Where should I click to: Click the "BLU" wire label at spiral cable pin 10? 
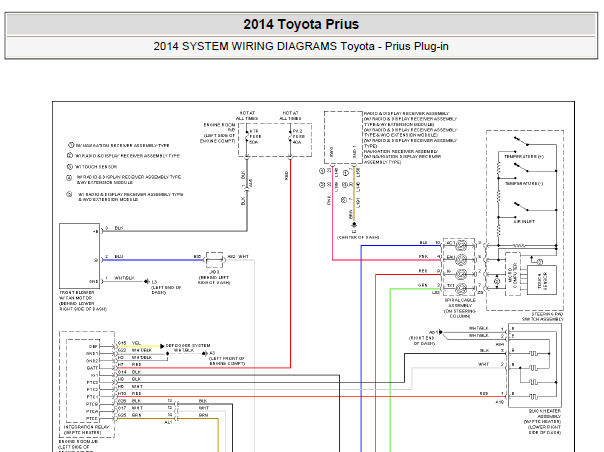pos(423,242)
